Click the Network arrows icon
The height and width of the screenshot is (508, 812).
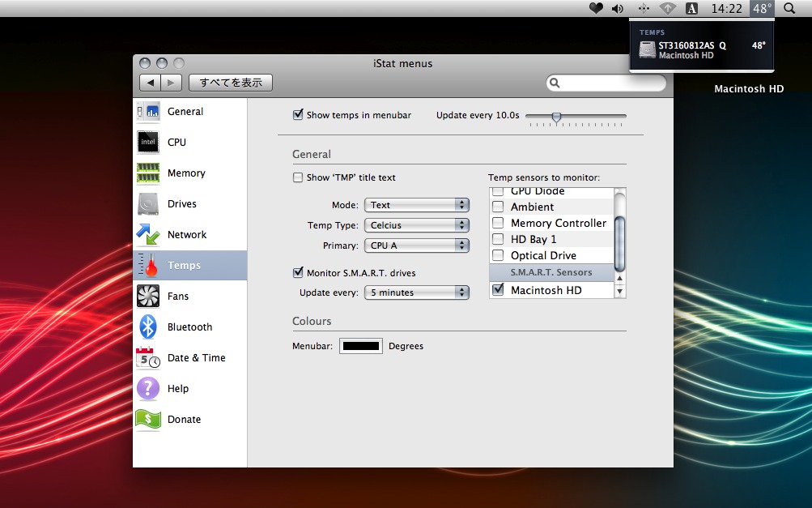click(x=148, y=234)
